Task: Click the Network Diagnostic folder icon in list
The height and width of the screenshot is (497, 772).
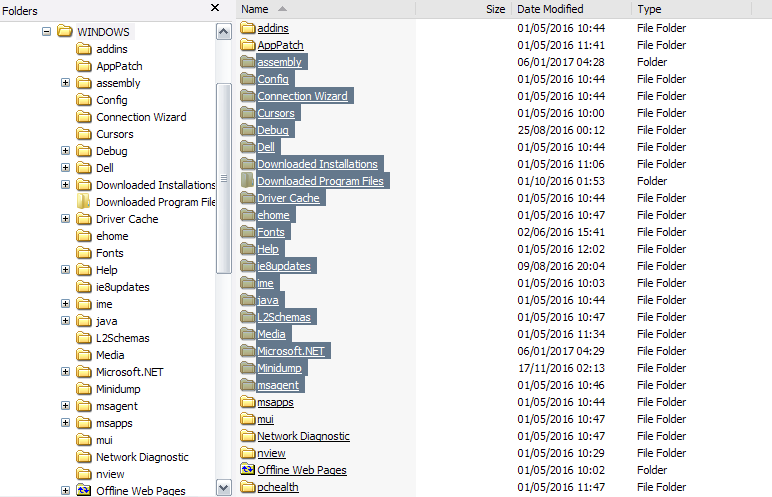Action: tap(248, 436)
